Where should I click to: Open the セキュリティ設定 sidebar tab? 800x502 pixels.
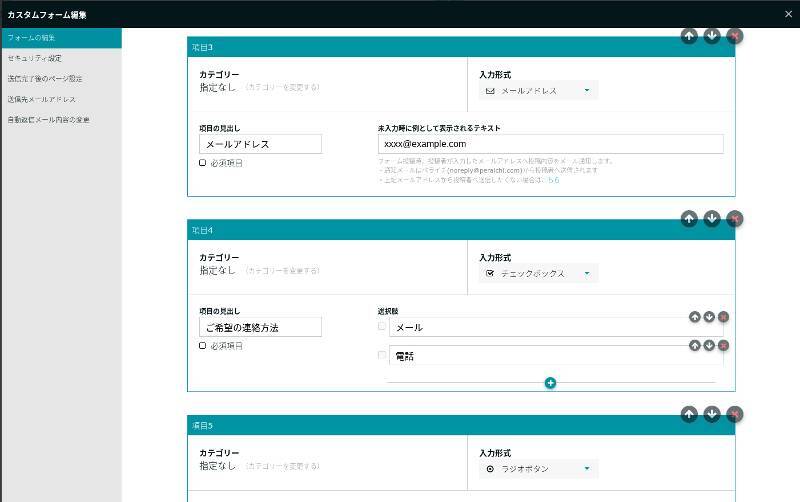[x=35, y=58]
